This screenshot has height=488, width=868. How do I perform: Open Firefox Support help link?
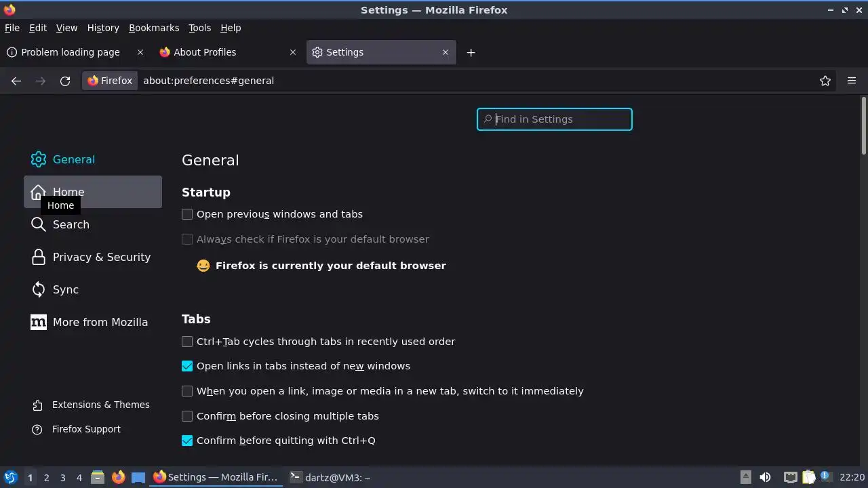point(77,429)
